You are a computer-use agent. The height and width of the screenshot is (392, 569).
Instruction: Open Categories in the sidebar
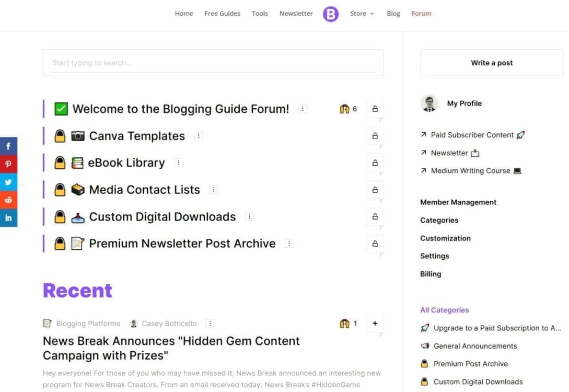[439, 221]
